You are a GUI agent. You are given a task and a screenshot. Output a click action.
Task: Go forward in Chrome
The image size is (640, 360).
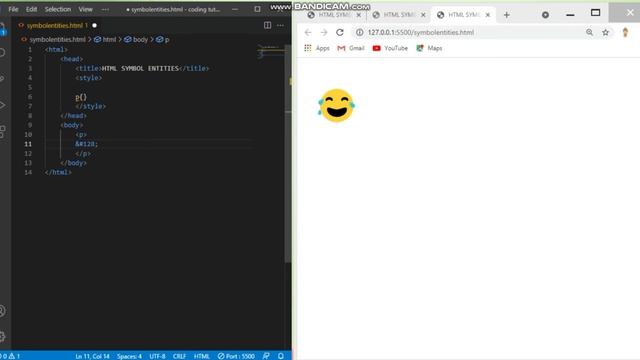[324, 32]
